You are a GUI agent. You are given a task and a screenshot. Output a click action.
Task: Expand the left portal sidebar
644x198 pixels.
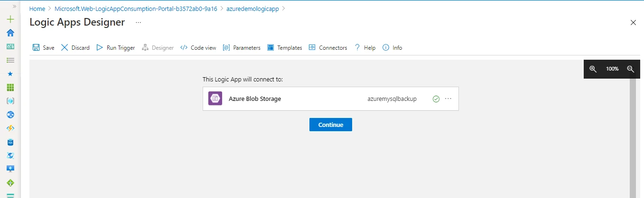tap(14, 6)
